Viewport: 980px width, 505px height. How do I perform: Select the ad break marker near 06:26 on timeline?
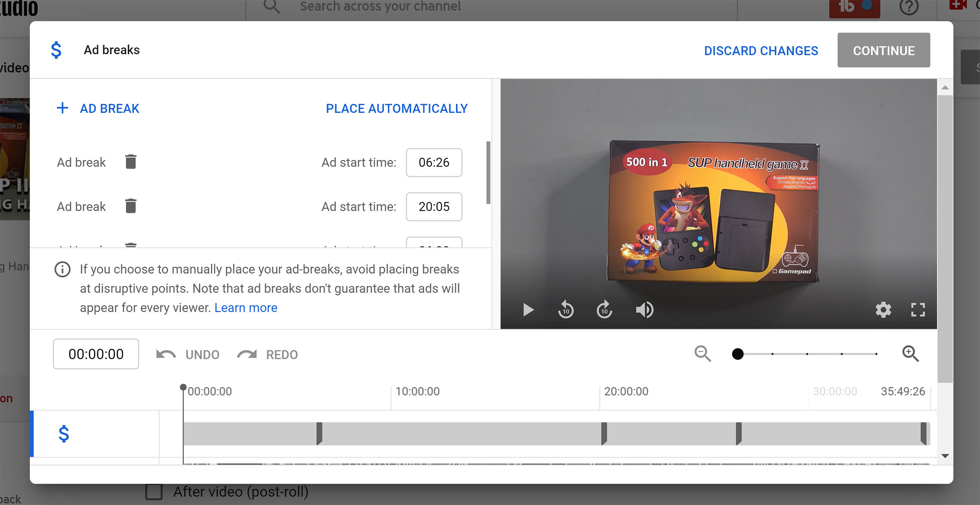pyautogui.click(x=319, y=434)
